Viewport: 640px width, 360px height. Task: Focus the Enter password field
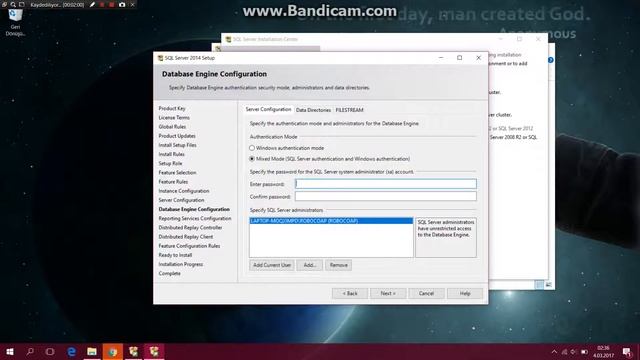point(386,184)
